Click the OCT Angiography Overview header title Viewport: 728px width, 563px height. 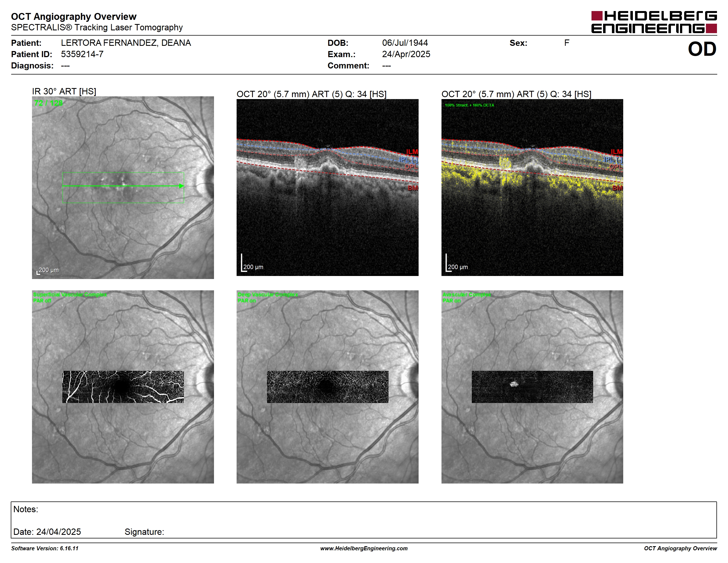click(74, 16)
